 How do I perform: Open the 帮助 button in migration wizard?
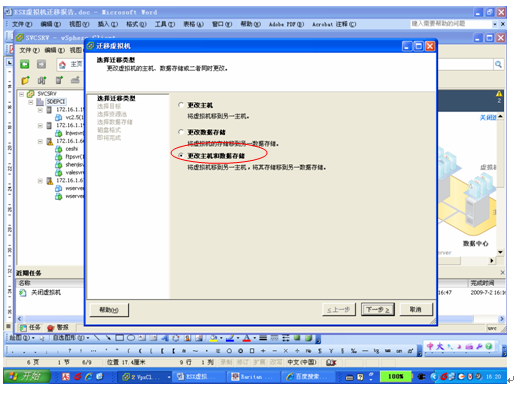109,310
